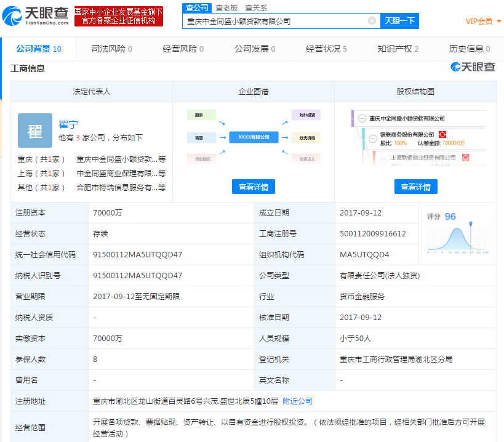Collapse the 重庆中金同盛小额贷款有限公司 equity tree node
This screenshot has height=442, width=504.
(362, 118)
